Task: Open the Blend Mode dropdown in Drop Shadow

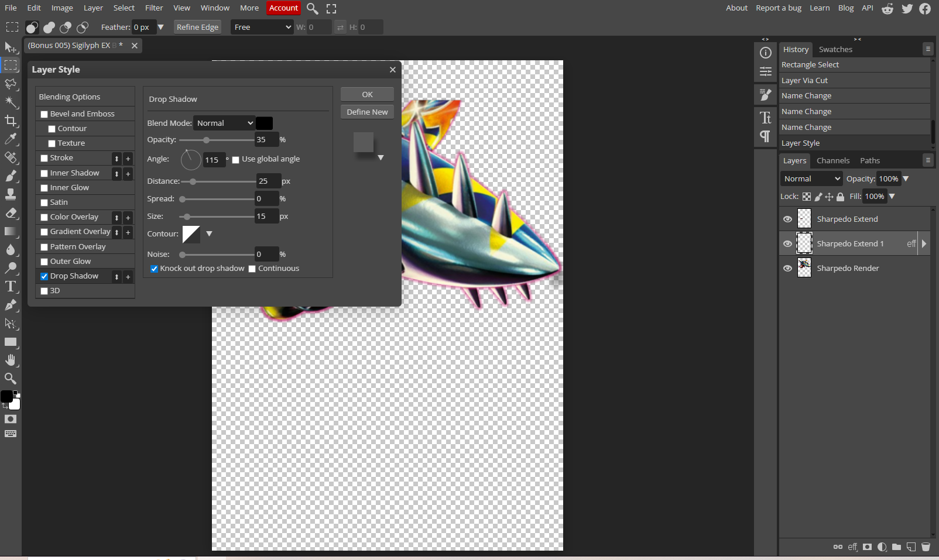Action: coord(224,123)
